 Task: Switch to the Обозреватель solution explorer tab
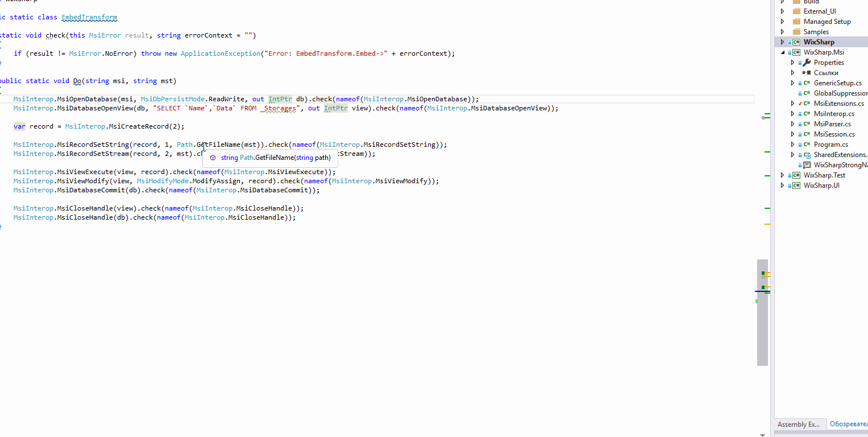848,424
